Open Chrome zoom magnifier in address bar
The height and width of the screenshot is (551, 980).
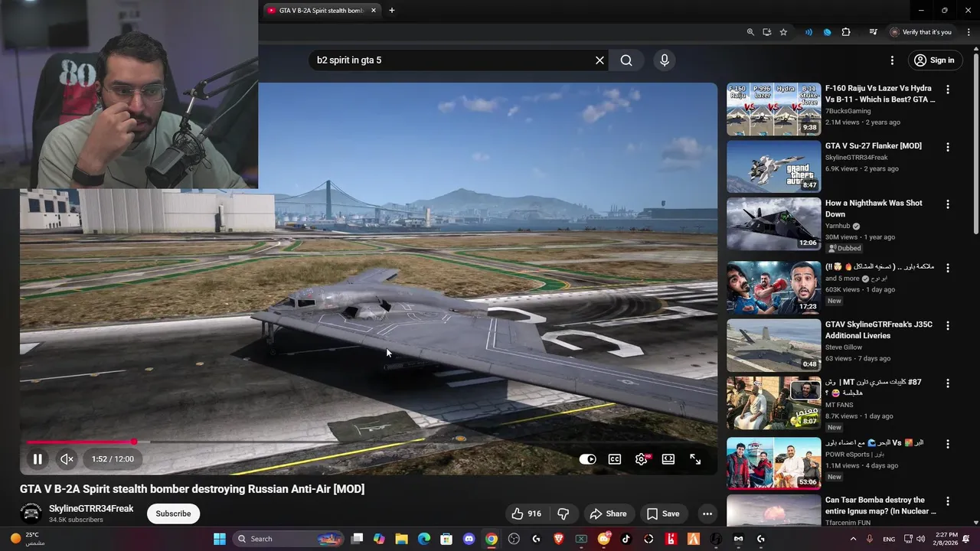(750, 32)
